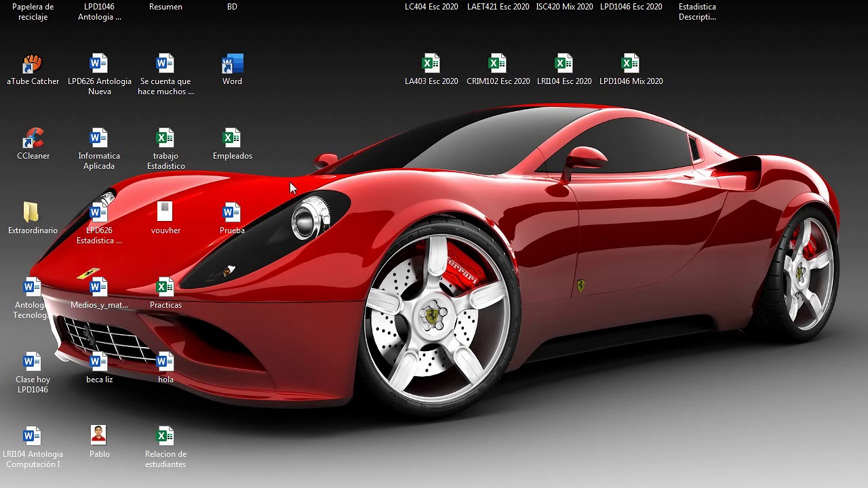Screen dimensions: 868x488
Task: Select the Medios_y_mat Word document
Action: tap(99, 287)
